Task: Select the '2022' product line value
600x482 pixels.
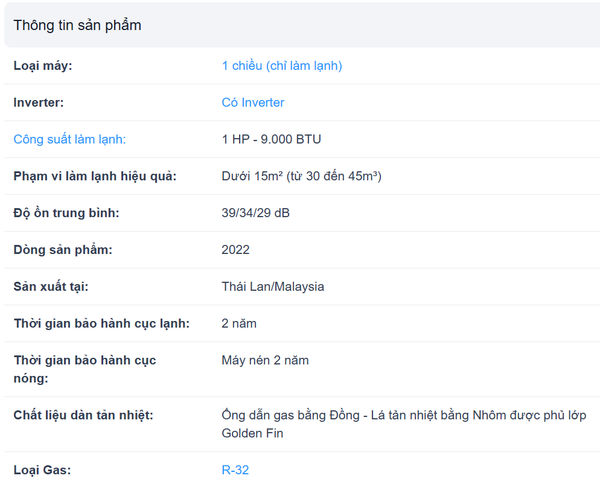Action: coord(235,250)
